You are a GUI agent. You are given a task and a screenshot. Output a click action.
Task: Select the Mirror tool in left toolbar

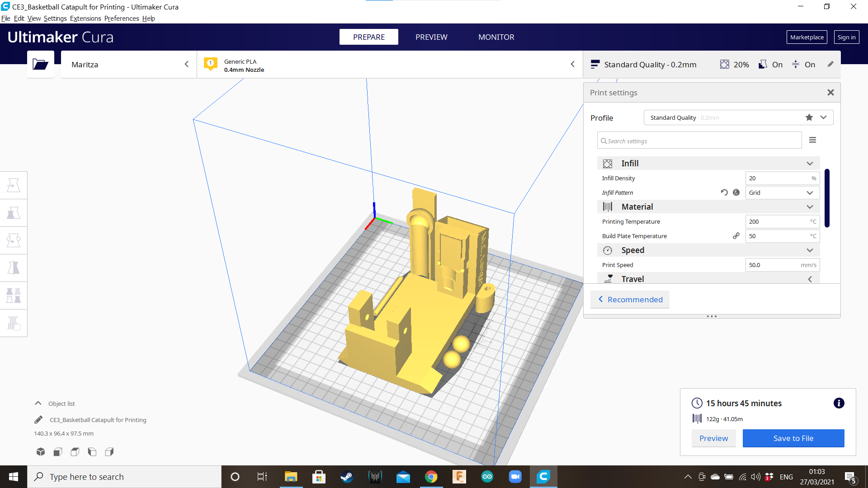click(x=14, y=268)
